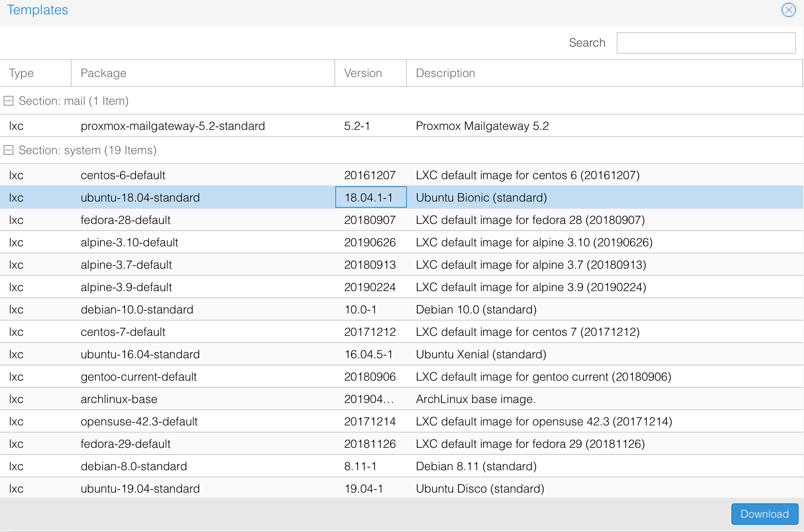Select the proxmox-mailgateway-5.2-standard template
804x532 pixels.
pos(173,126)
